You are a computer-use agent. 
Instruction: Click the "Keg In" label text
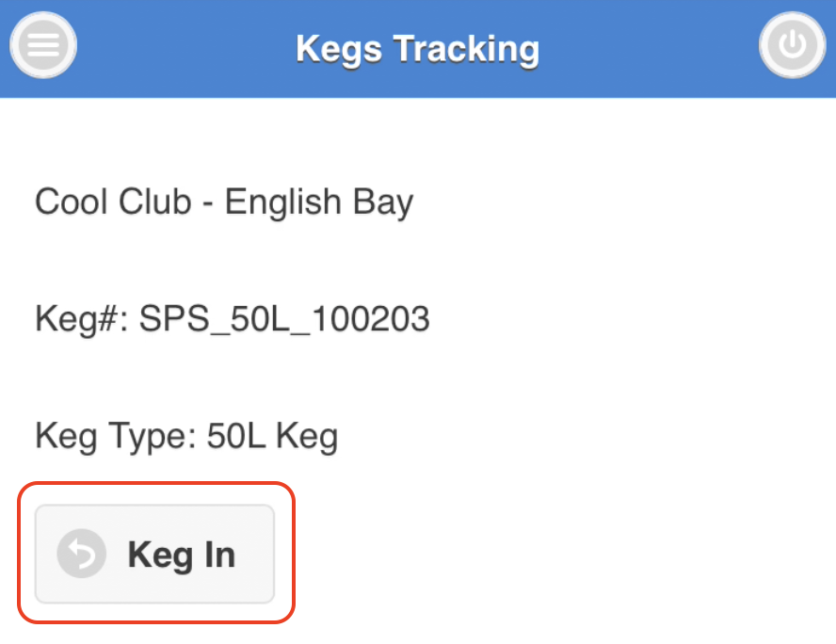(x=182, y=554)
